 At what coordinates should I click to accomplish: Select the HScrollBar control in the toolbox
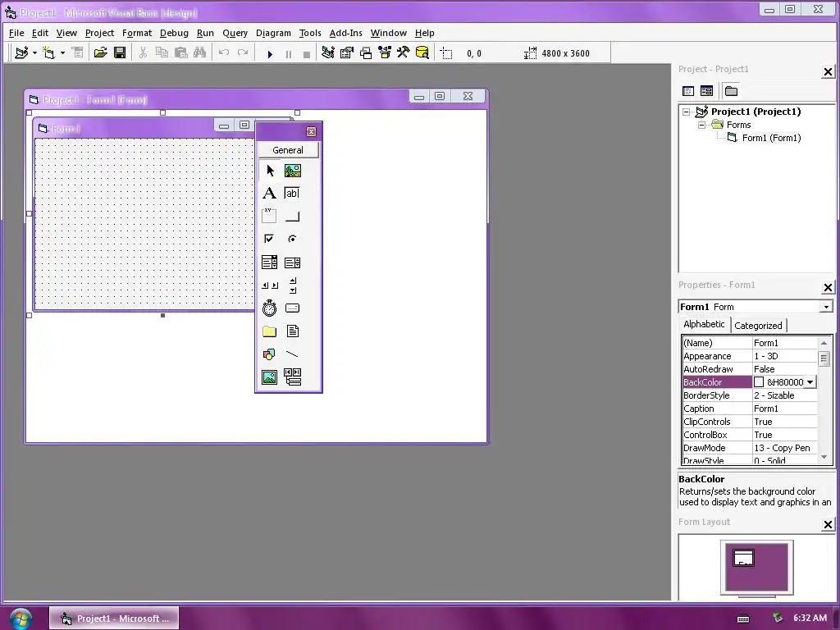tap(269, 285)
